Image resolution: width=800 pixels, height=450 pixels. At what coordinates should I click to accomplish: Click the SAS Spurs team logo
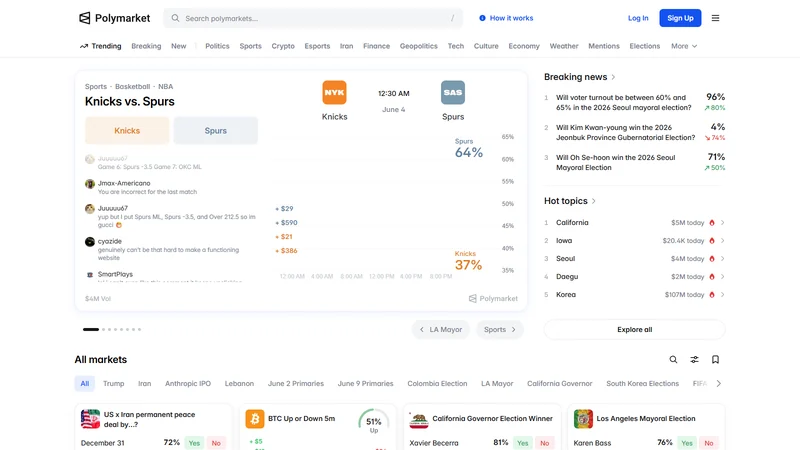click(453, 92)
